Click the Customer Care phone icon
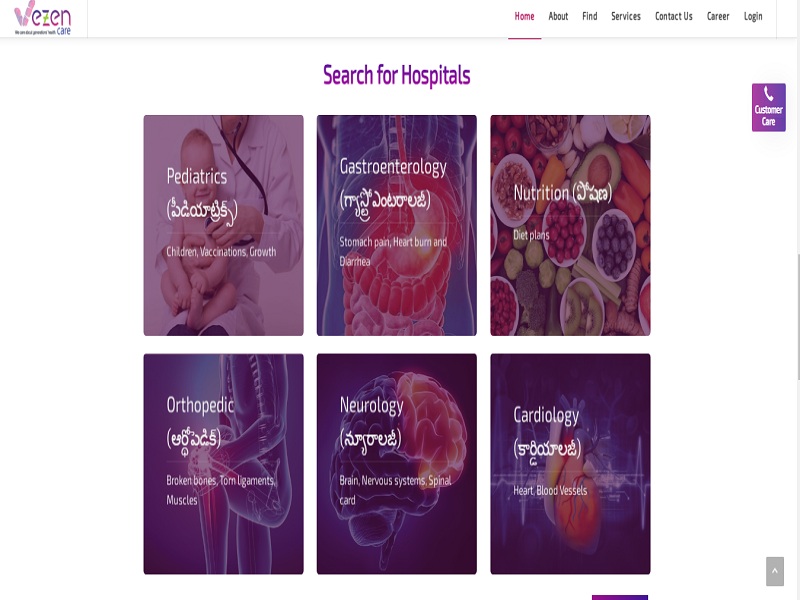The image size is (800, 600). click(x=768, y=94)
